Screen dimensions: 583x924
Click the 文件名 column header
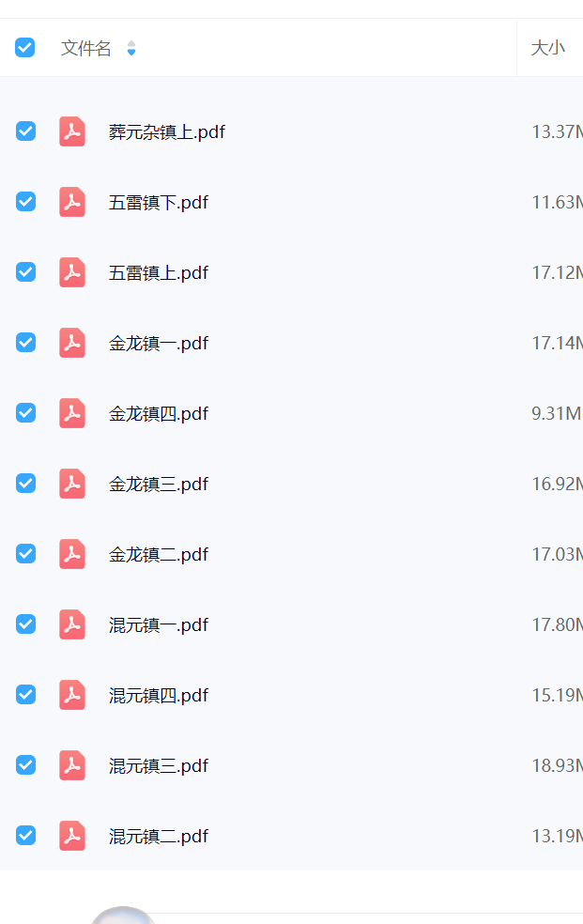[x=86, y=48]
